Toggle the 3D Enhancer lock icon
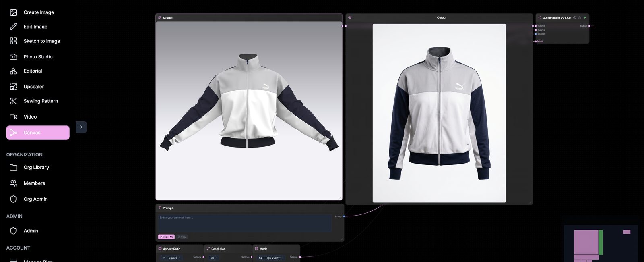 [580, 18]
